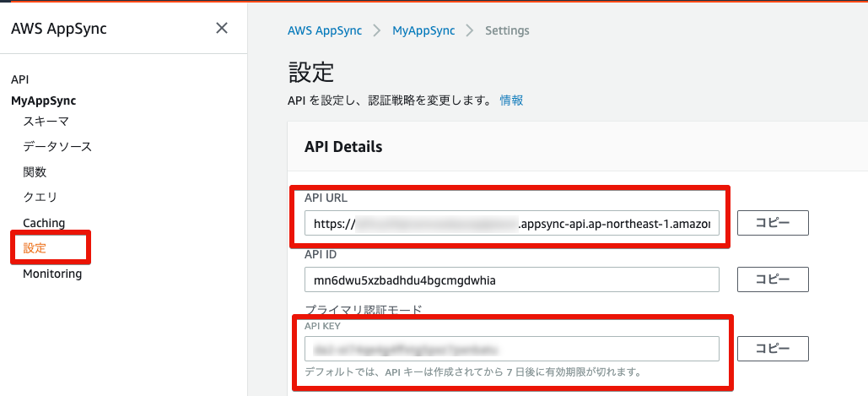Copy the API ID with コピー button
This screenshot has width=868, height=396.
(x=773, y=279)
